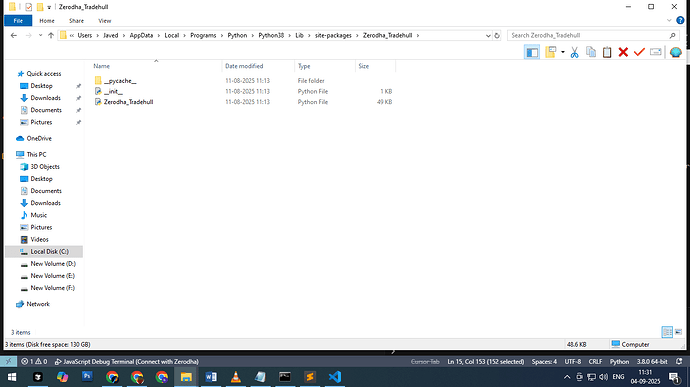This screenshot has width=690, height=387.
Task: Change the CRLF line ending setting
Action: point(595,361)
